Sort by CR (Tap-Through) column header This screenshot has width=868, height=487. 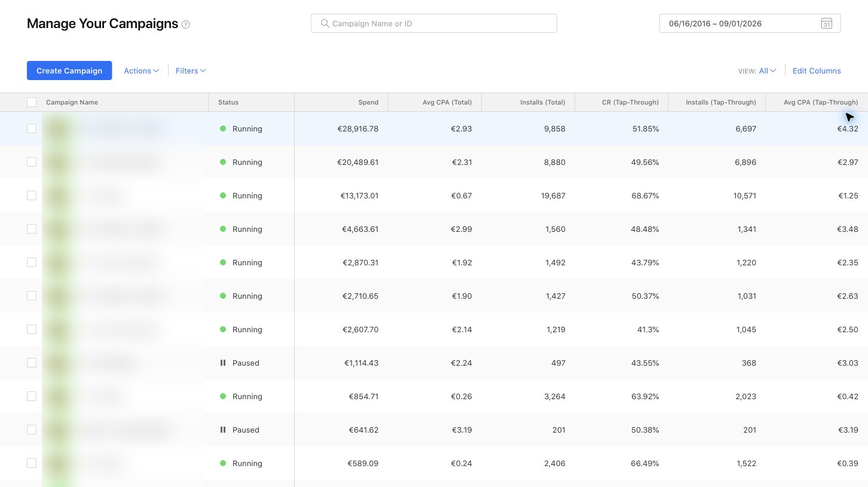pyautogui.click(x=630, y=102)
